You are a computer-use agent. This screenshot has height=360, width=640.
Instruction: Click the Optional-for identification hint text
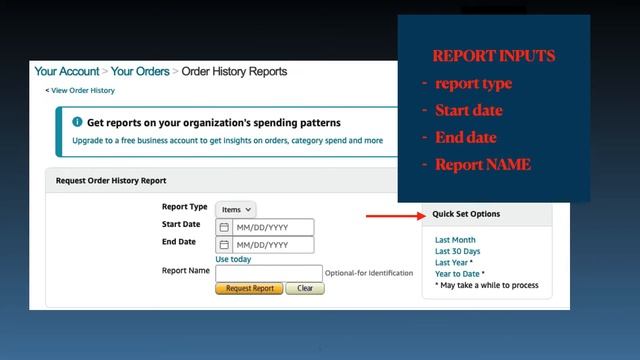pos(369,273)
